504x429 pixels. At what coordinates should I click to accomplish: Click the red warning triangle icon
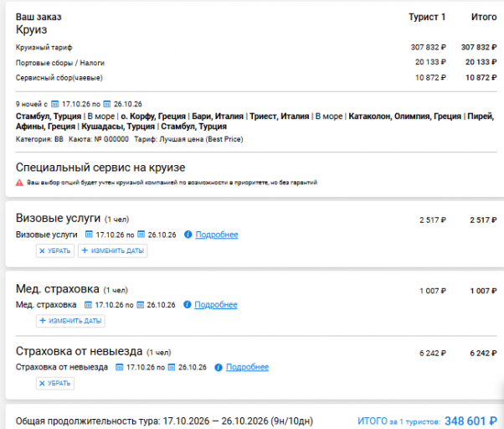(19, 183)
